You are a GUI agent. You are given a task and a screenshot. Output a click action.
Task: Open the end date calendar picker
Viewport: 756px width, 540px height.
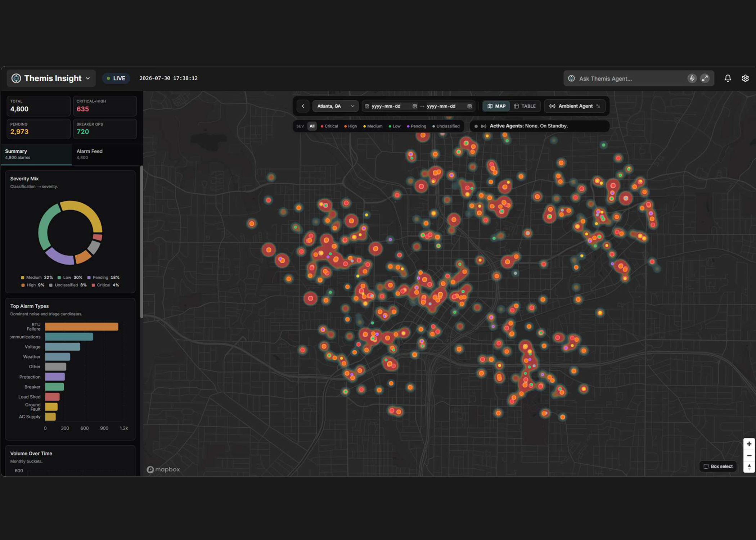tap(469, 106)
